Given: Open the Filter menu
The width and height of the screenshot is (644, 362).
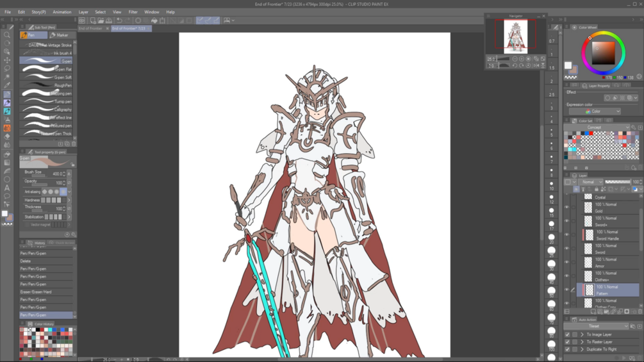Looking at the screenshot, I should [133, 12].
